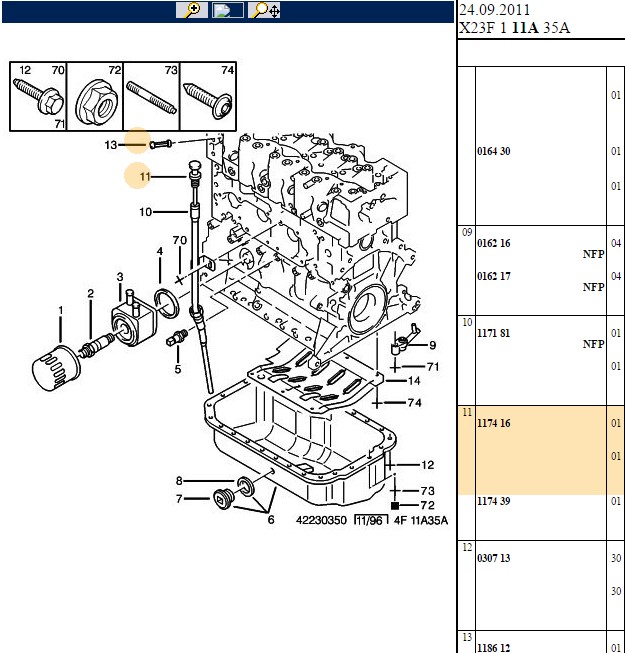Select callout 70 above the dashed bracket line
Screen dimensions: 625x653
[179, 240]
